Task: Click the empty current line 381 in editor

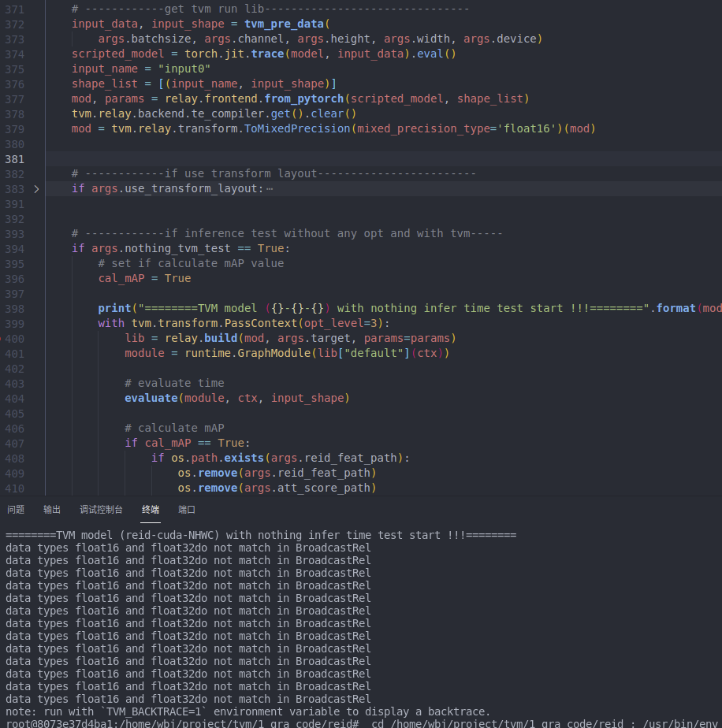Action: [x=315, y=158]
